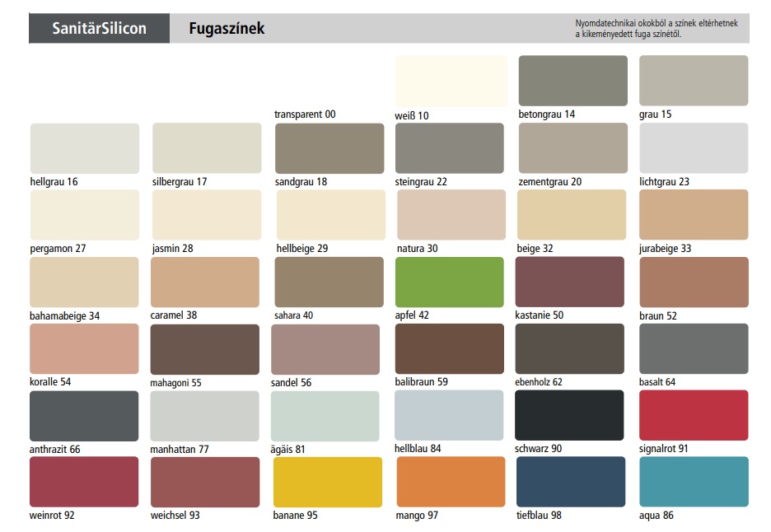The width and height of the screenshot is (771, 532).
Task: Click the 'aqua 86' text label
Action: tap(657, 516)
